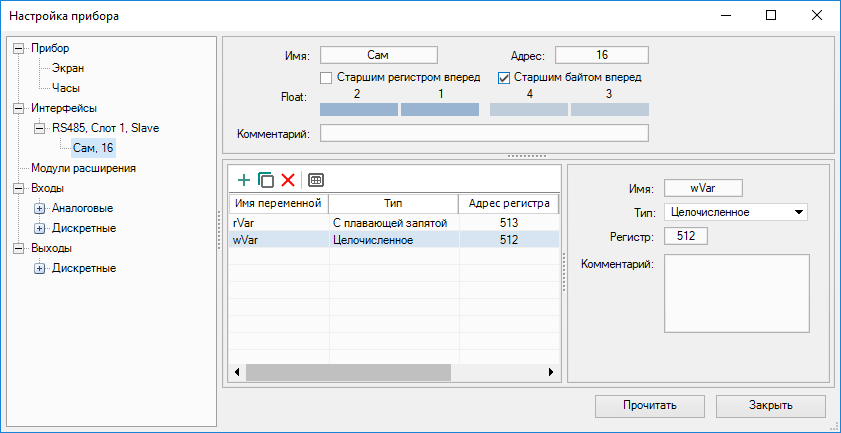The height and width of the screenshot is (433, 841).
Task: Expand the 'Дискретные' outputs node under 'Выходы'
Action: 40,268
